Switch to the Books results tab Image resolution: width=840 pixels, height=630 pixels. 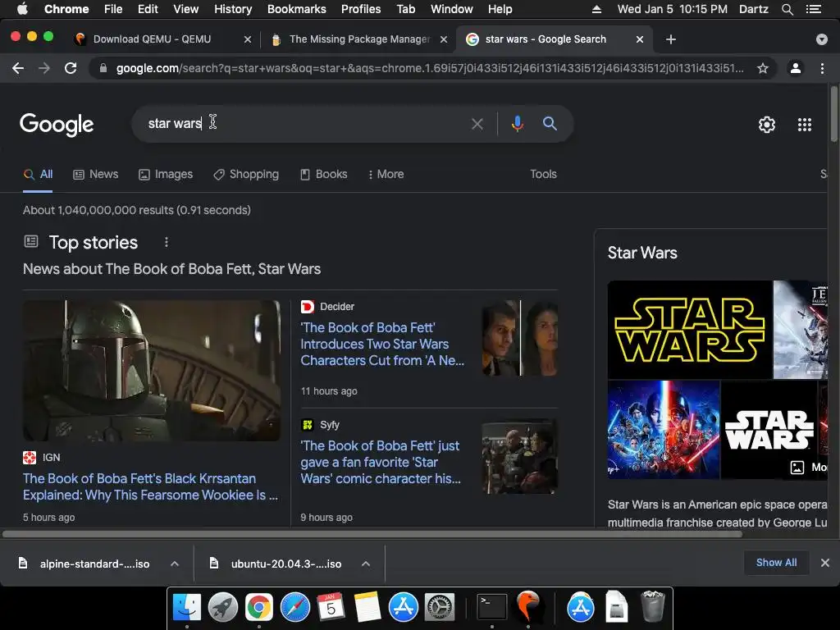click(323, 174)
